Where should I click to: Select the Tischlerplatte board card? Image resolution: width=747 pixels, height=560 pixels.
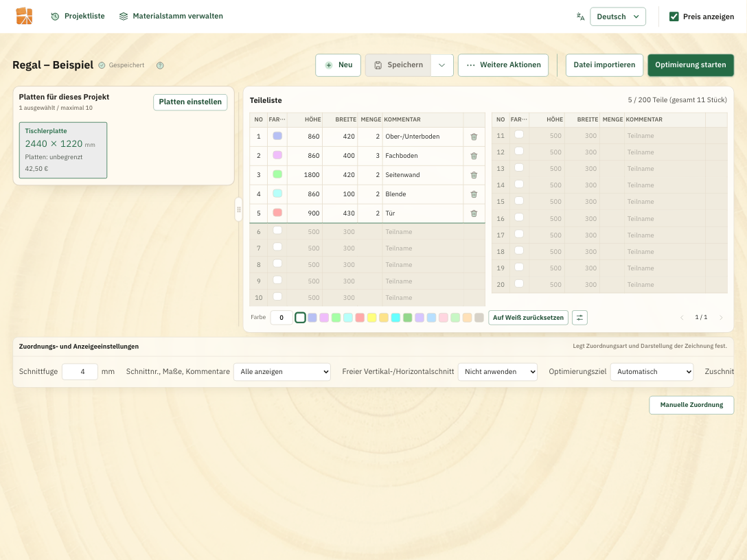(63, 150)
